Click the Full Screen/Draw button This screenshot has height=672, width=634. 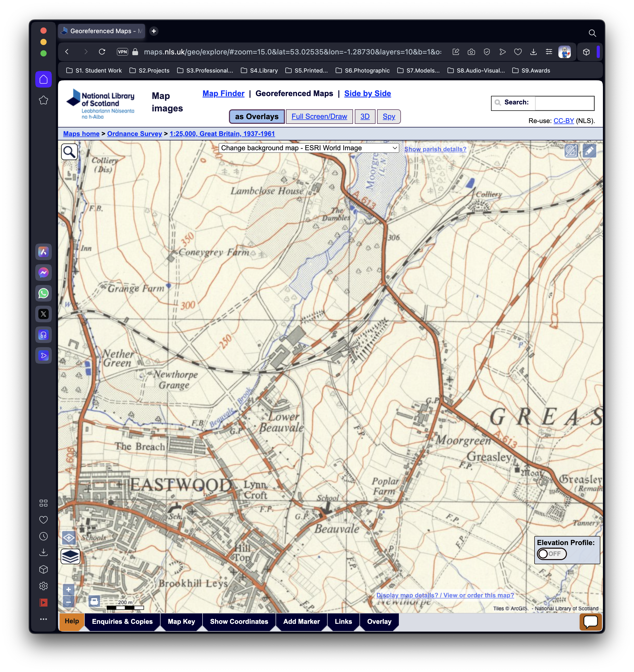point(319,117)
